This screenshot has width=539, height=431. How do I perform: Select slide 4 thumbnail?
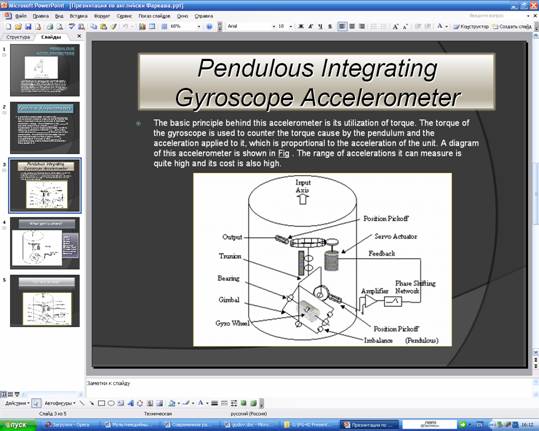45,243
